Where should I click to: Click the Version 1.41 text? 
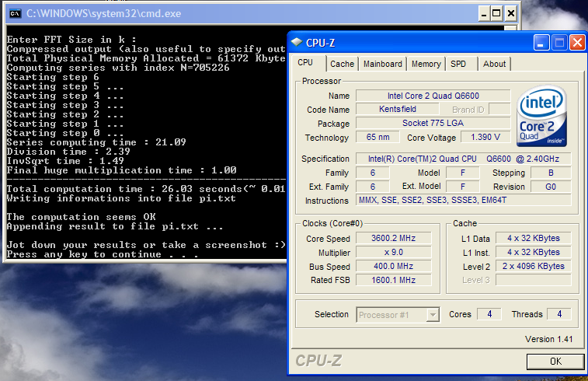point(548,339)
